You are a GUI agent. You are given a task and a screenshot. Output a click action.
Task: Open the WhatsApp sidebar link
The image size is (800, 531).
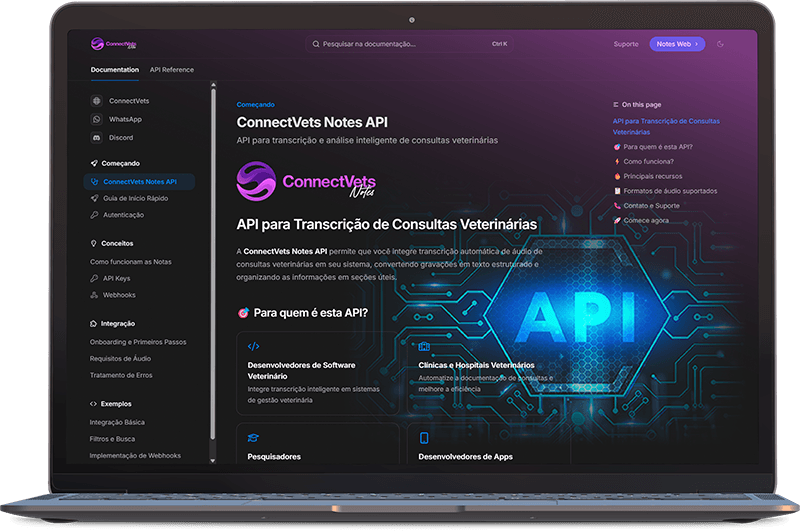[x=126, y=119]
